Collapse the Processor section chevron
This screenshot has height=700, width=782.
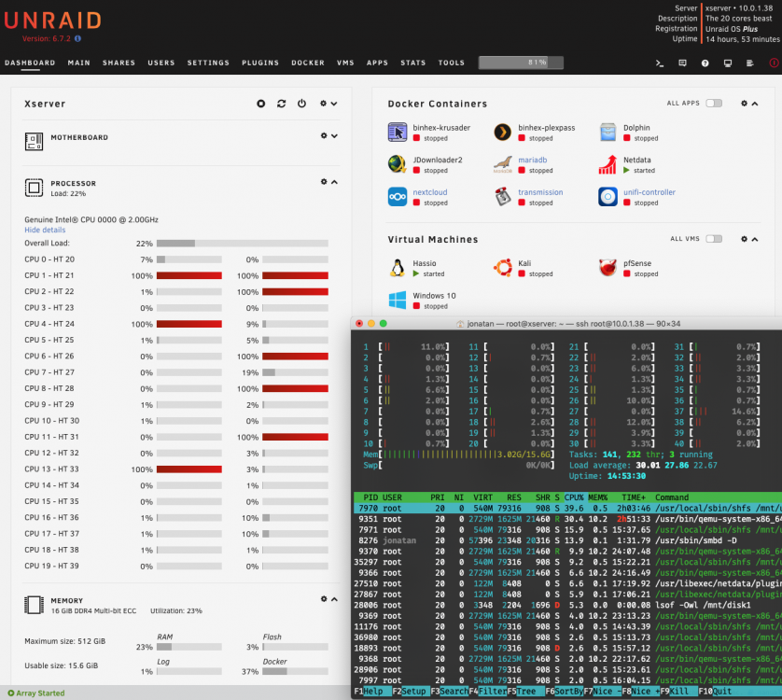pyautogui.click(x=334, y=182)
